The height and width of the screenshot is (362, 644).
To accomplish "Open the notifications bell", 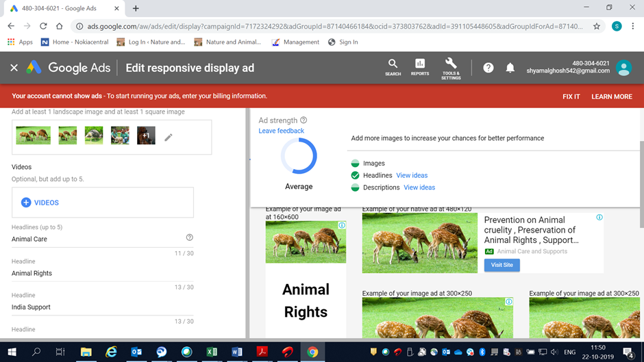I will (510, 68).
